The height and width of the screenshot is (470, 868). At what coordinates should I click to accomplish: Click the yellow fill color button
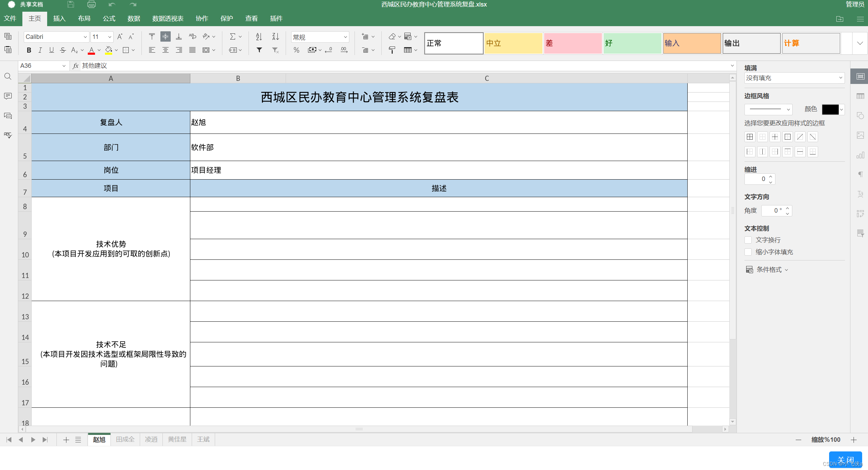(x=108, y=50)
